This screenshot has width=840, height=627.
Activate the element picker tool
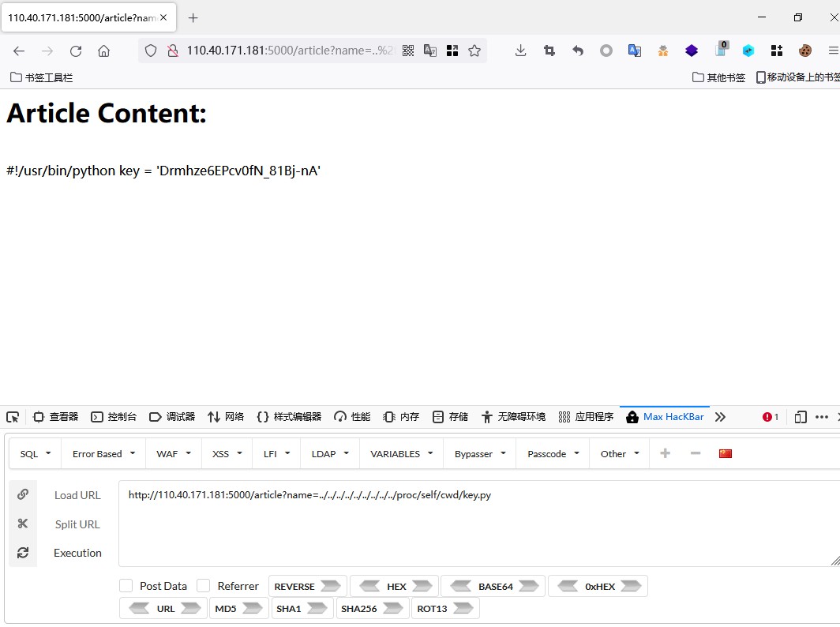[x=13, y=417]
